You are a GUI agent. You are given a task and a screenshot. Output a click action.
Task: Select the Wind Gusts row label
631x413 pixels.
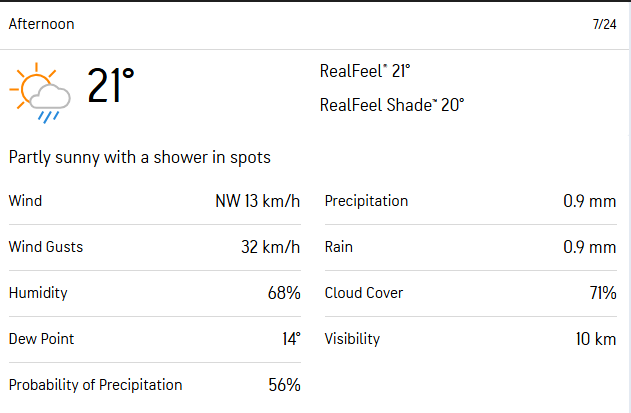[45, 247]
